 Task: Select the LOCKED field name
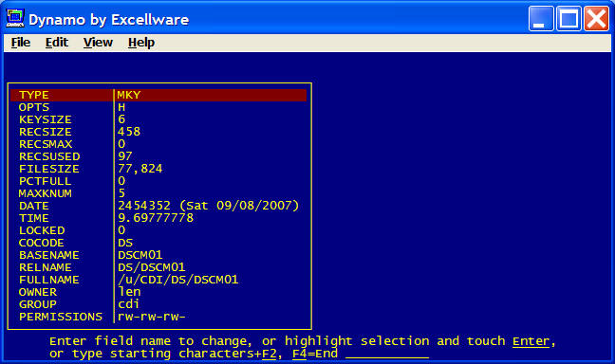pos(42,230)
